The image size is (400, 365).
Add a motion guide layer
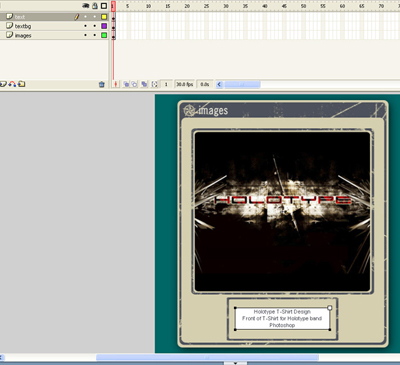(12, 84)
